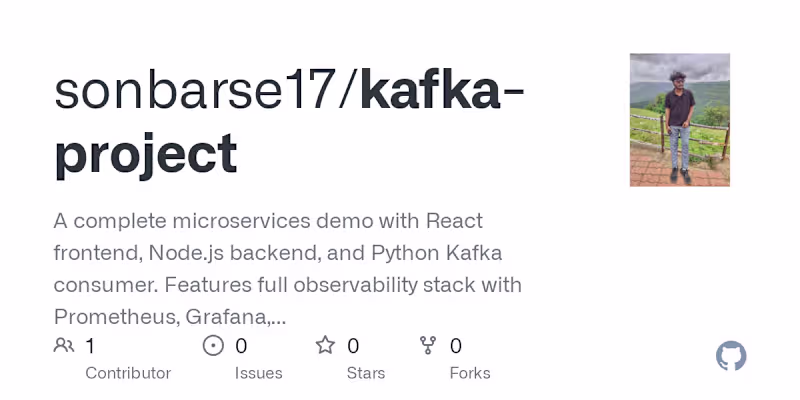
Task: Click the contributor count number 1
Action: pos(90,346)
